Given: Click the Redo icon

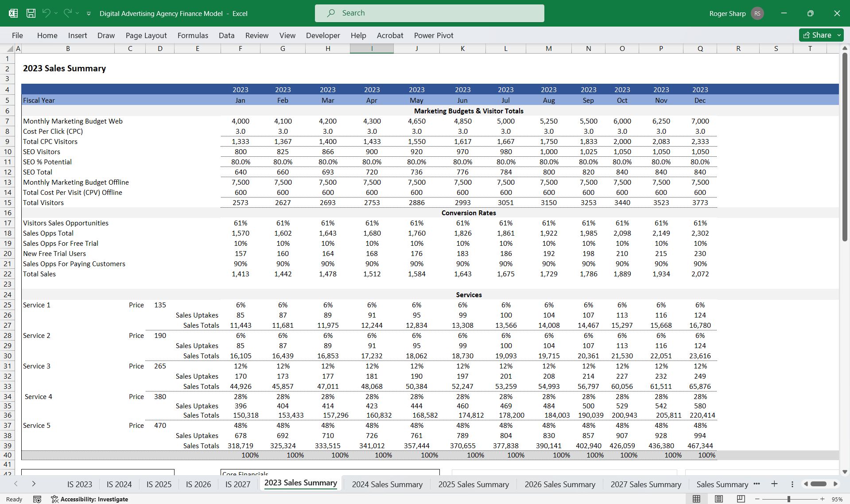Looking at the screenshot, I should [x=67, y=13].
